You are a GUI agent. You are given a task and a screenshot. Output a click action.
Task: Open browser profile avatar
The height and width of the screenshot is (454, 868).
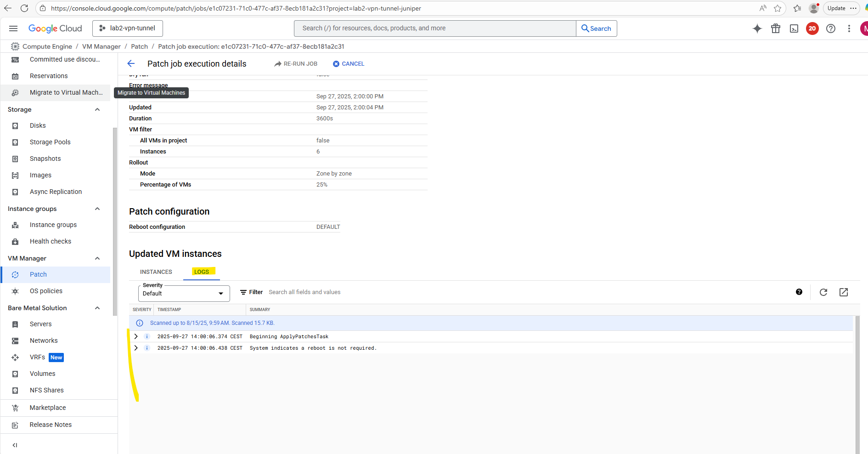814,8
